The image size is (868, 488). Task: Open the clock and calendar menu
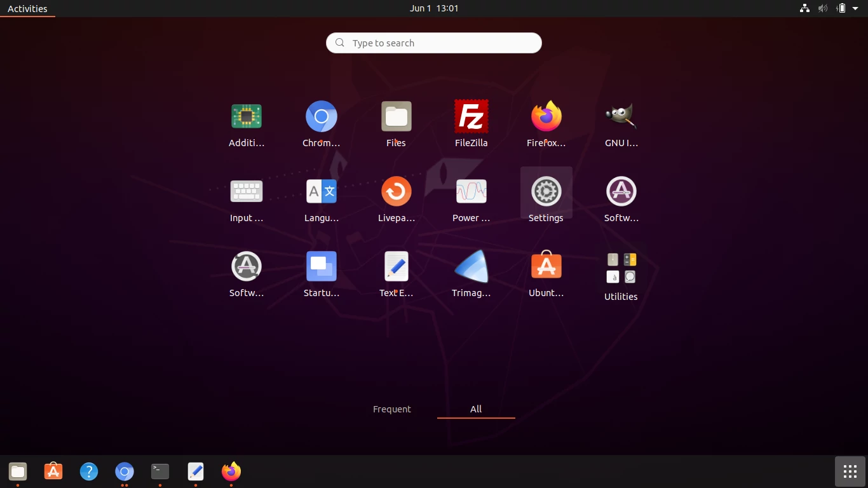point(434,8)
